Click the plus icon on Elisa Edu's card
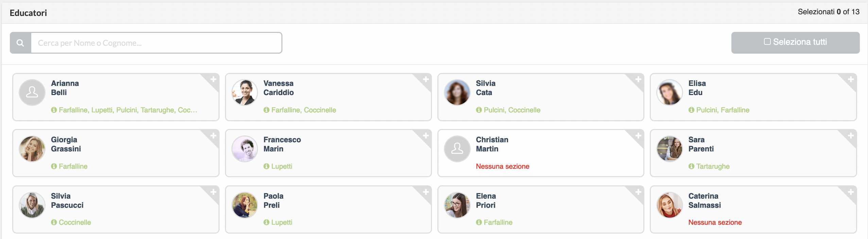The image size is (868, 239). [x=851, y=79]
